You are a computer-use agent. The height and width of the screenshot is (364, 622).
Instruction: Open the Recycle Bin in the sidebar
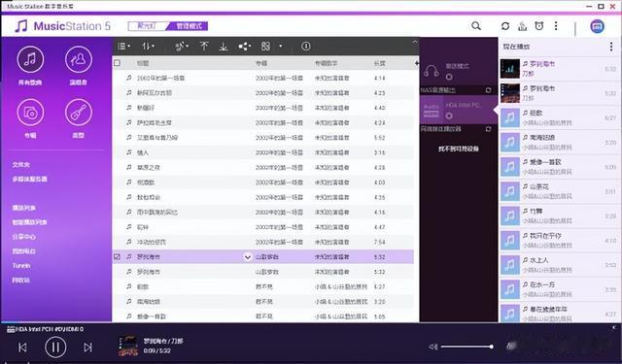click(x=21, y=280)
